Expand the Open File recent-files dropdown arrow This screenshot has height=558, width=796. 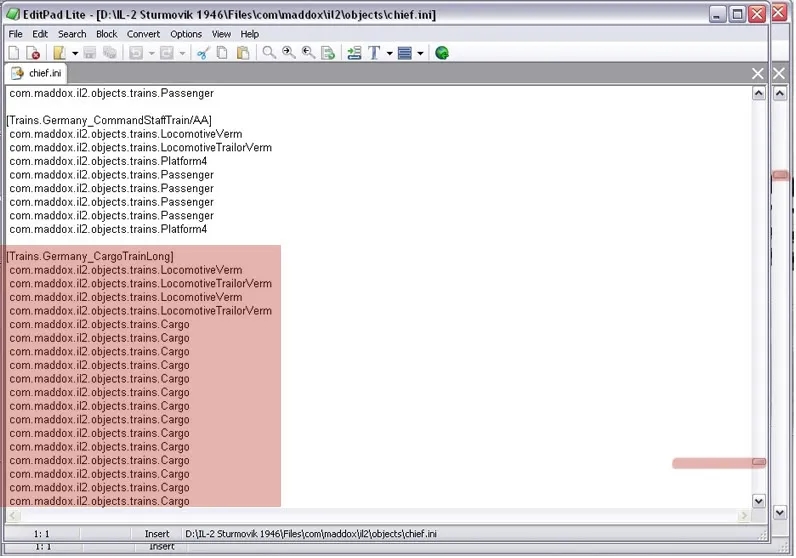(x=75, y=53)
